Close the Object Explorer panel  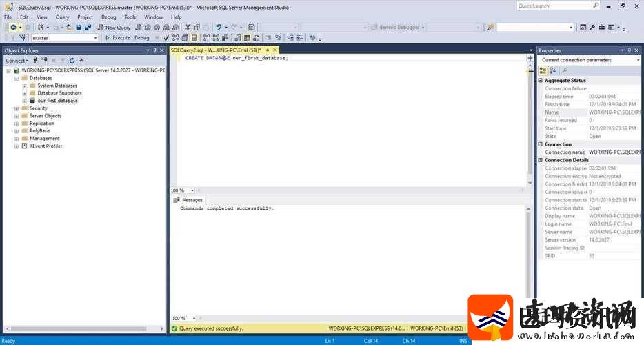[x=162, y=50]
